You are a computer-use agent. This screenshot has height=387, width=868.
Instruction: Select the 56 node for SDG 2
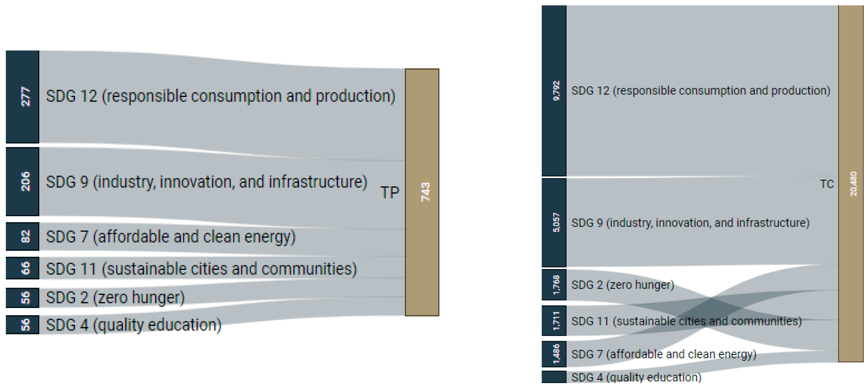pyautogui.click(x=22, y=298)
